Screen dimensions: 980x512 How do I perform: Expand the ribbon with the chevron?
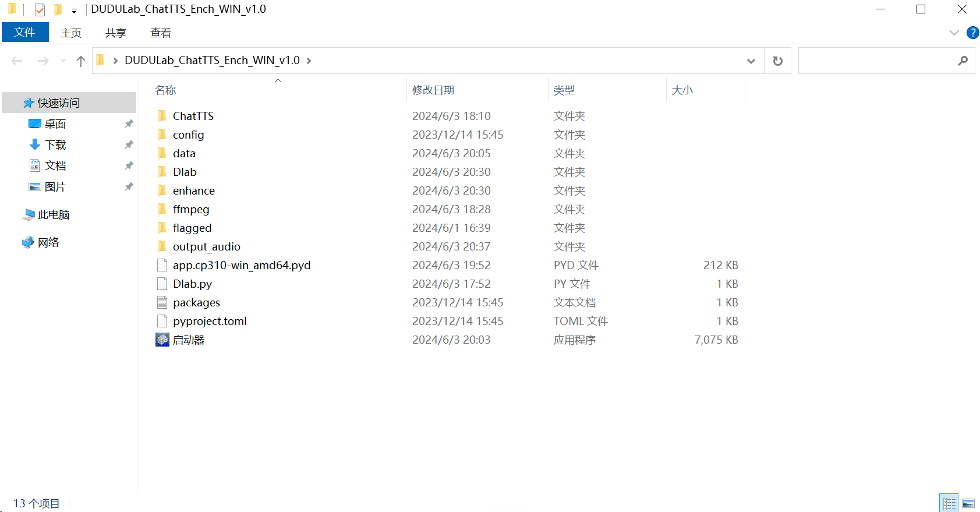point(954,33)
